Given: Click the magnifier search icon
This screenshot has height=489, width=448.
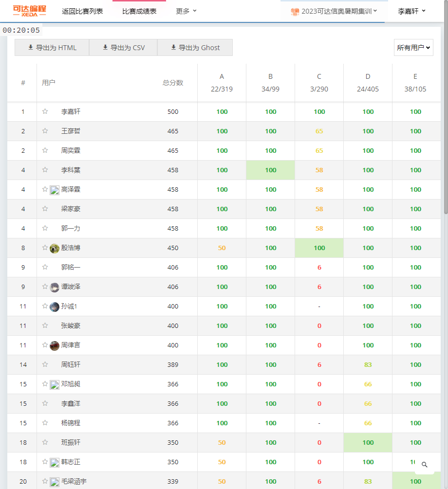Looking at the screenshot, I should coord(425,465).
